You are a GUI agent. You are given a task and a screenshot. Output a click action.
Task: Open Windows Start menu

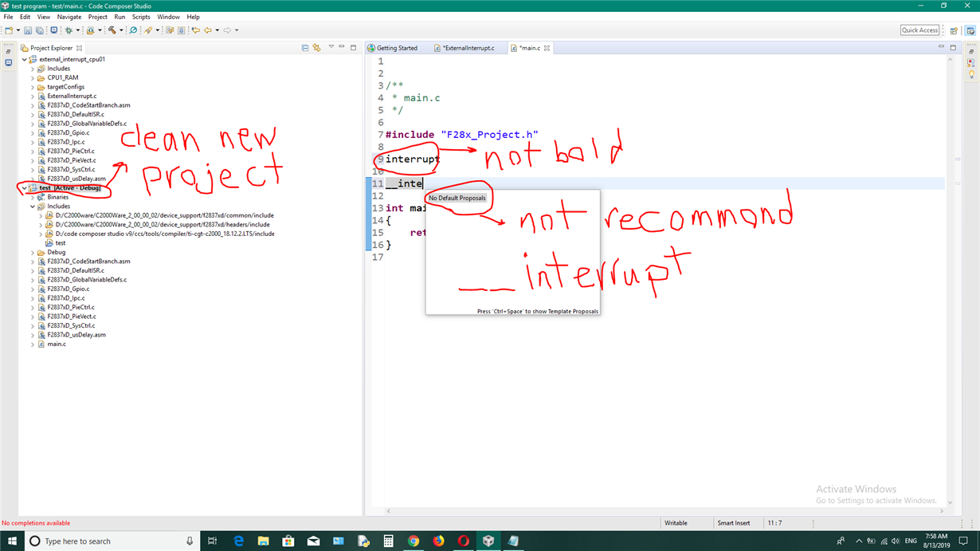(12, 541)
